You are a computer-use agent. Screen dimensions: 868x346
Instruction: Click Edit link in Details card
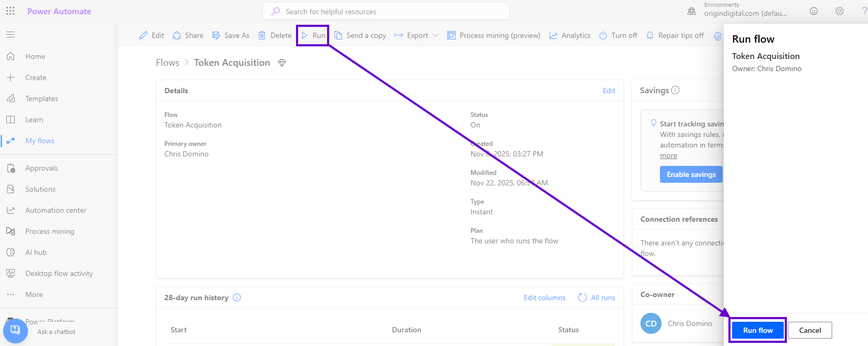[x=609, y=91]
